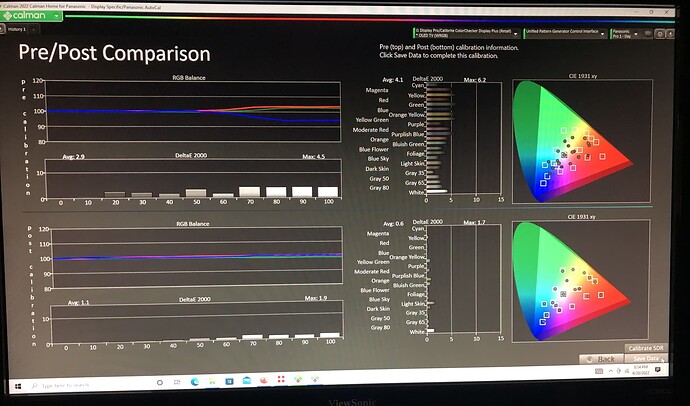Open Task View from the taskbar
The image size is (690, 406).
177,382
